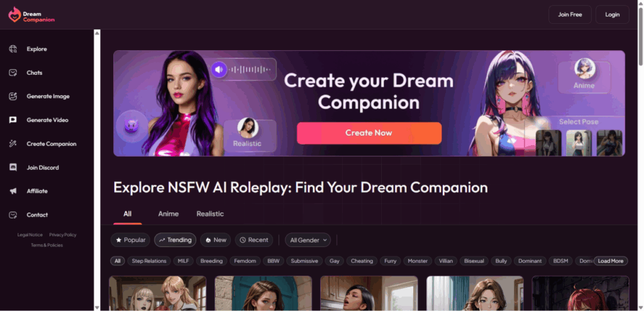Switch to the Realistic tab

[x=210, y=214]
